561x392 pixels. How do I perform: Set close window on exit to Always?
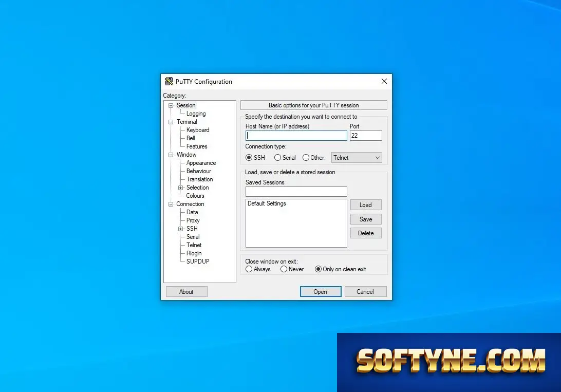click(x=249, y=269)
